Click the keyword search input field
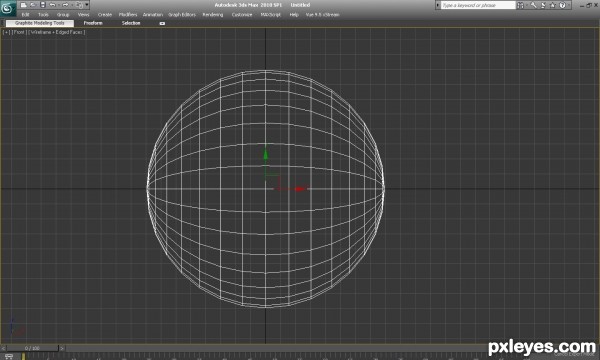Screen dimensions: 600x360 click(478, 5)
